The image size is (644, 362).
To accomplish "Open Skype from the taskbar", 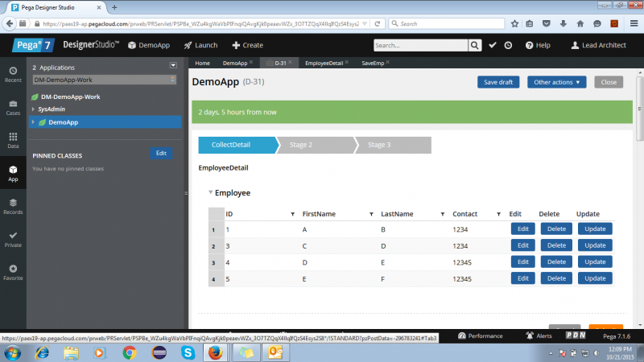I will tap(188, 352).
